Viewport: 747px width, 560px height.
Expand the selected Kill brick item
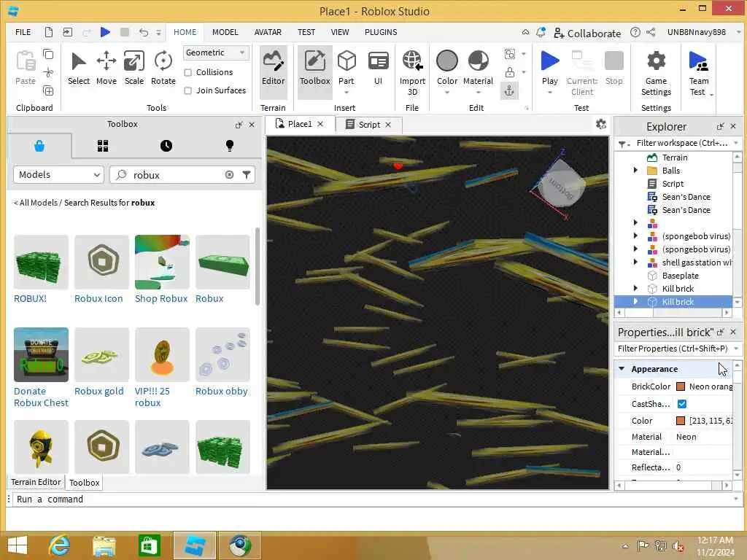coord(635,301)
